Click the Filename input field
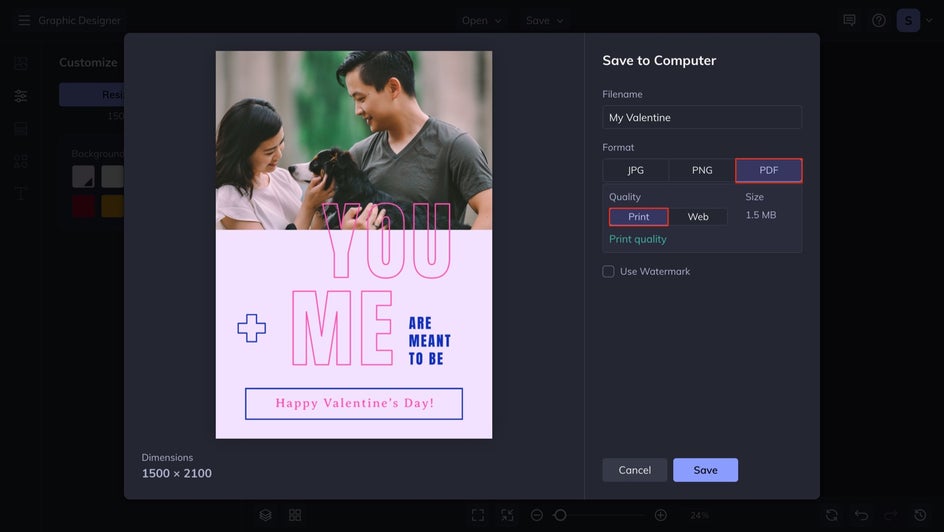944x532 pixels. pyautogui.click(x=702, y=117)
